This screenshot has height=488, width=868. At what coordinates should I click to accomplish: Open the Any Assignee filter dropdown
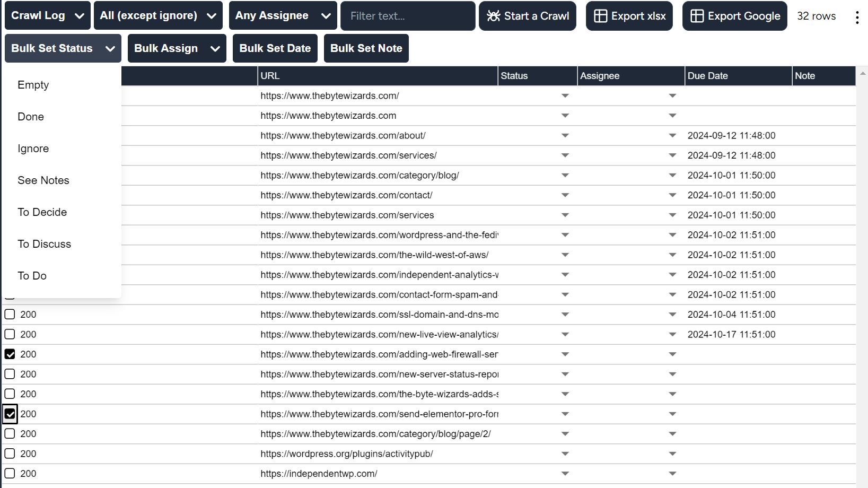click(283, 16)
